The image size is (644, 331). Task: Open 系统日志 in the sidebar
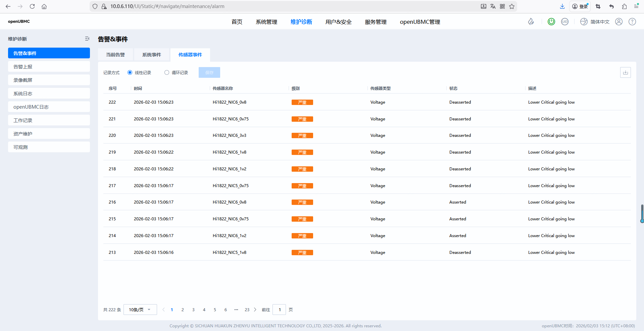click(49, 94)
